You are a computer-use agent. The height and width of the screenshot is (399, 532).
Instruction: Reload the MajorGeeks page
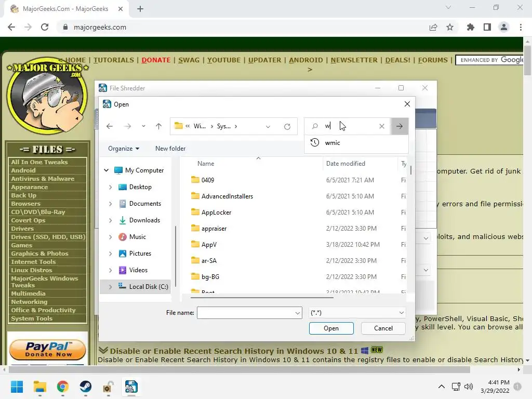click(x=45, y=27)
